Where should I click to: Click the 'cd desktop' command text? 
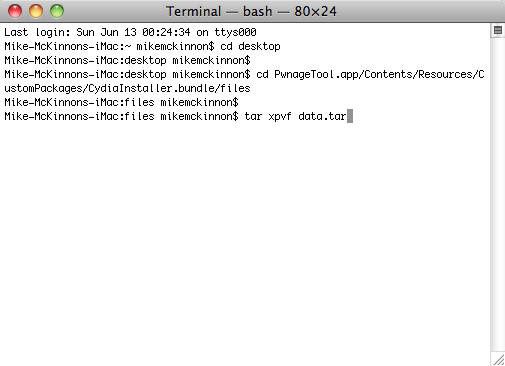(x=250, y=46)
